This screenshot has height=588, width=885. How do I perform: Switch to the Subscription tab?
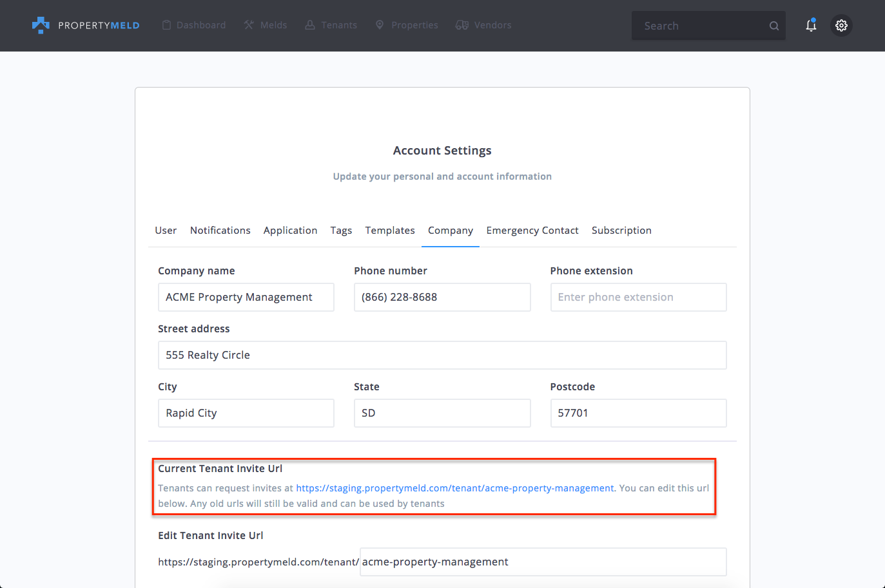tap(621, 231)
